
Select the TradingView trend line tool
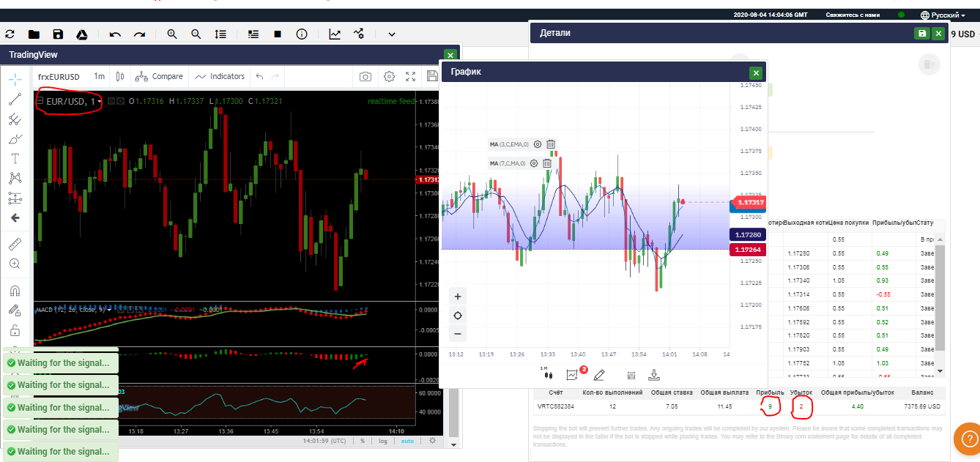(15, 100)
